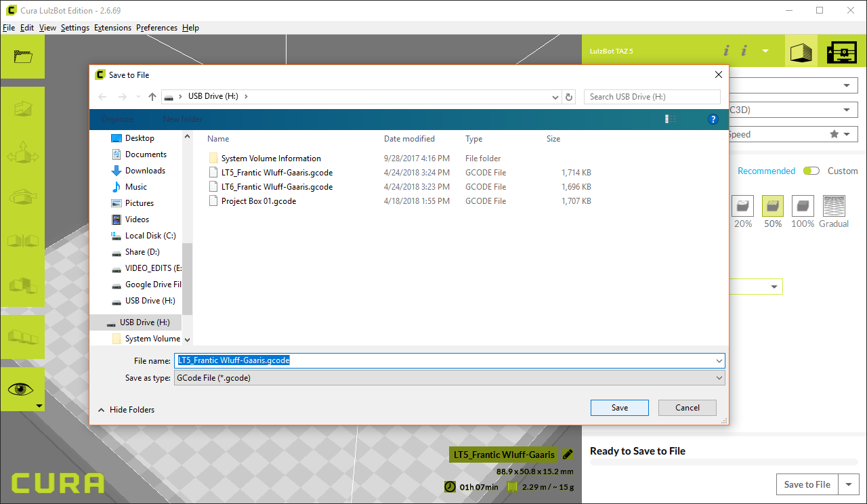Switch to Prepare stage cube icon
867x504 pixels.
[801, 51]
